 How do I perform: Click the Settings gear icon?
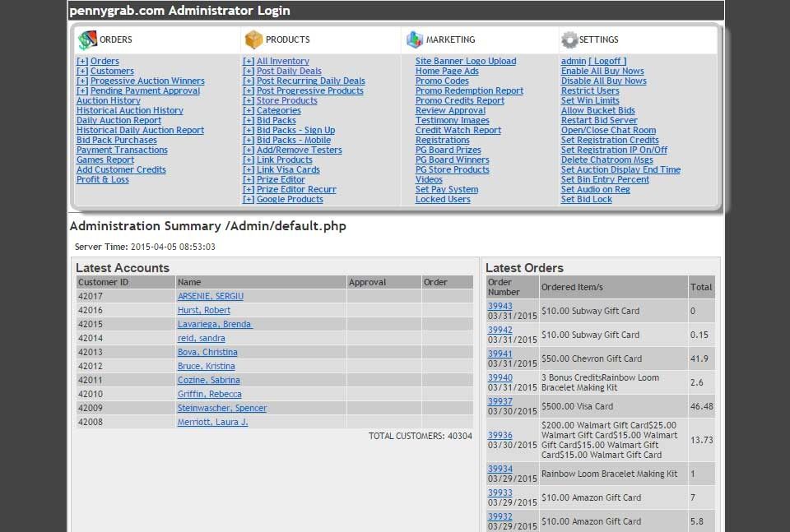(x=569, y=39)
